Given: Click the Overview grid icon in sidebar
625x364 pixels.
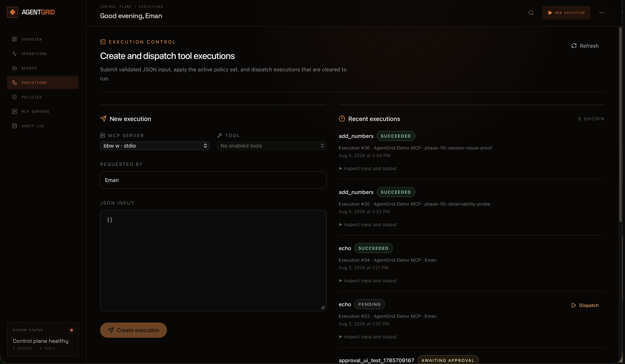Looking at the screenshot, I should (14, 39).
